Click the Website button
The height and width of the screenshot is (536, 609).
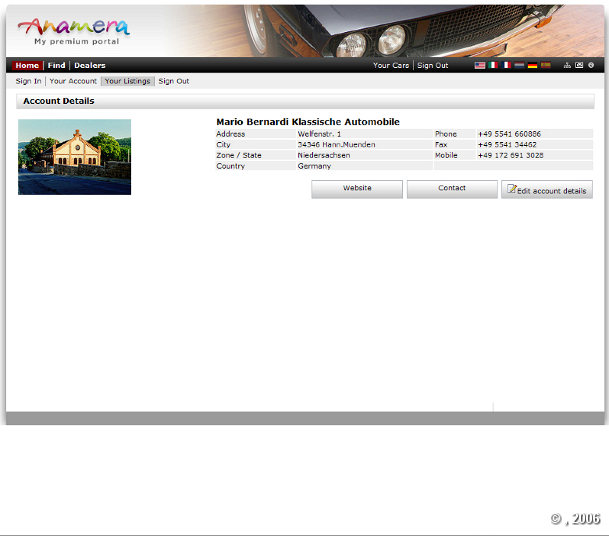tap(357, 189)
